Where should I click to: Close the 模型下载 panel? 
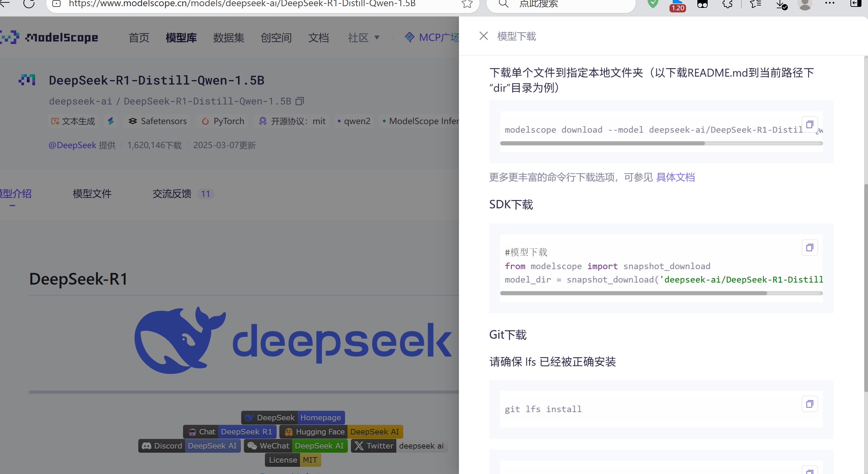(x=483, y=36)
